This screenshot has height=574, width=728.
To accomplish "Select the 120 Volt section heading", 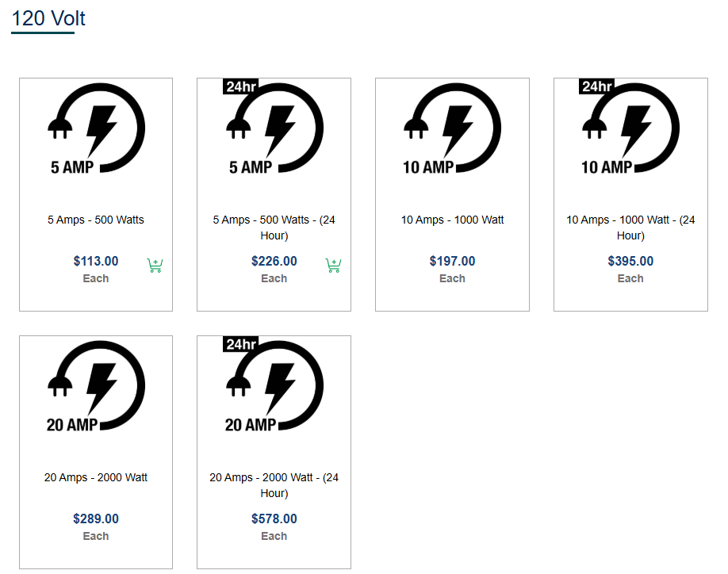I will 48,18.
